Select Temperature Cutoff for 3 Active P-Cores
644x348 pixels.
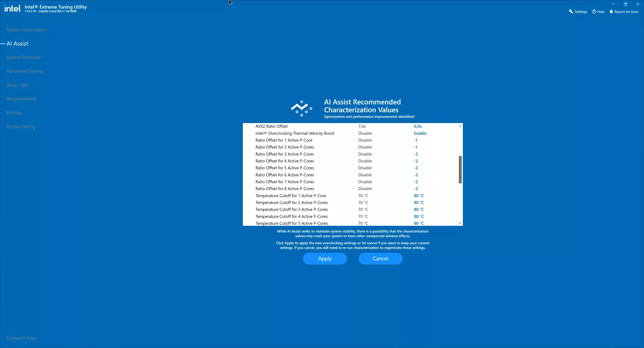(x=351, y=210)
